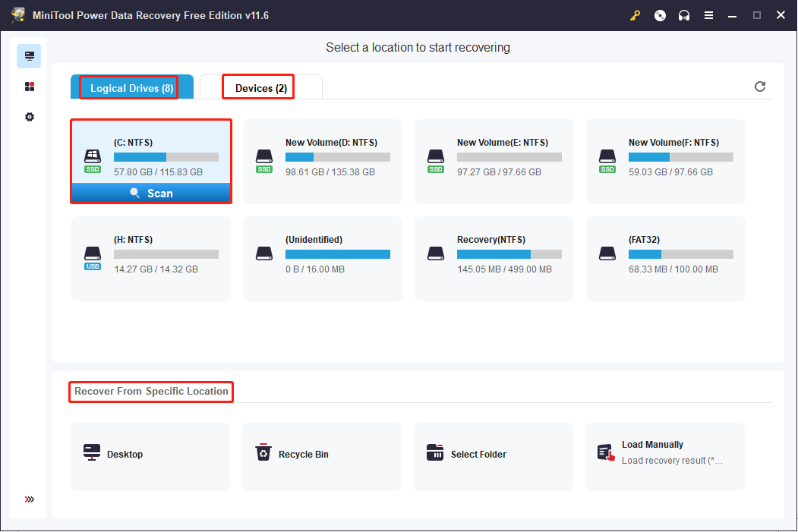Click the 68.33 MB / 100.00 MB size text
Screen dimensions: 798x532
673,269
